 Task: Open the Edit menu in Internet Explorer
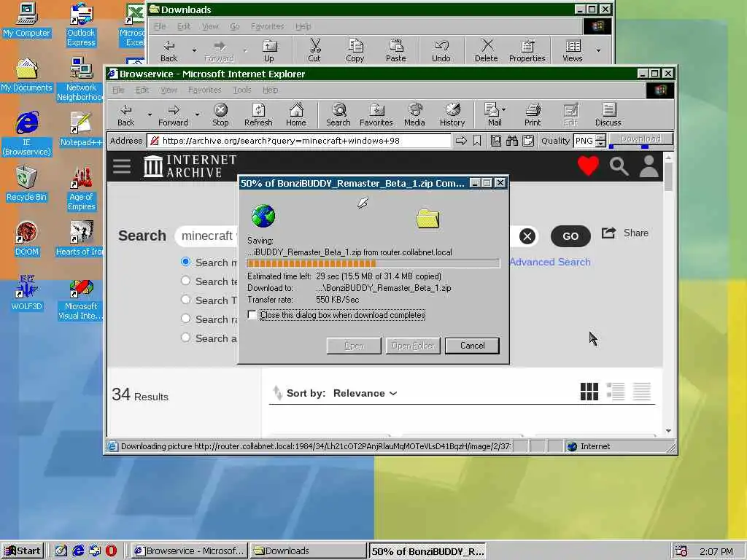click(x=142, y=90)
